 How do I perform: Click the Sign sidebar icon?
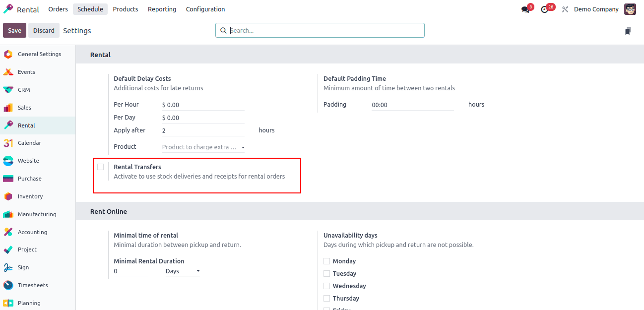(x=8, y=267)
